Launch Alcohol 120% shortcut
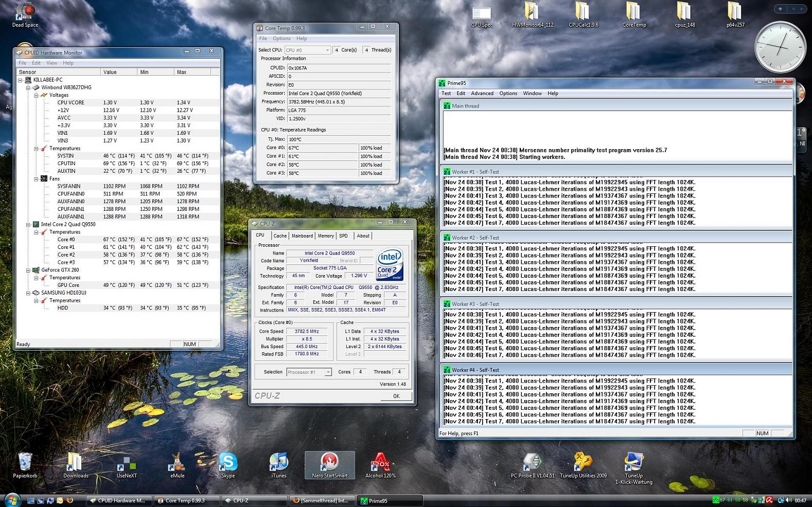 click(380, 465)
